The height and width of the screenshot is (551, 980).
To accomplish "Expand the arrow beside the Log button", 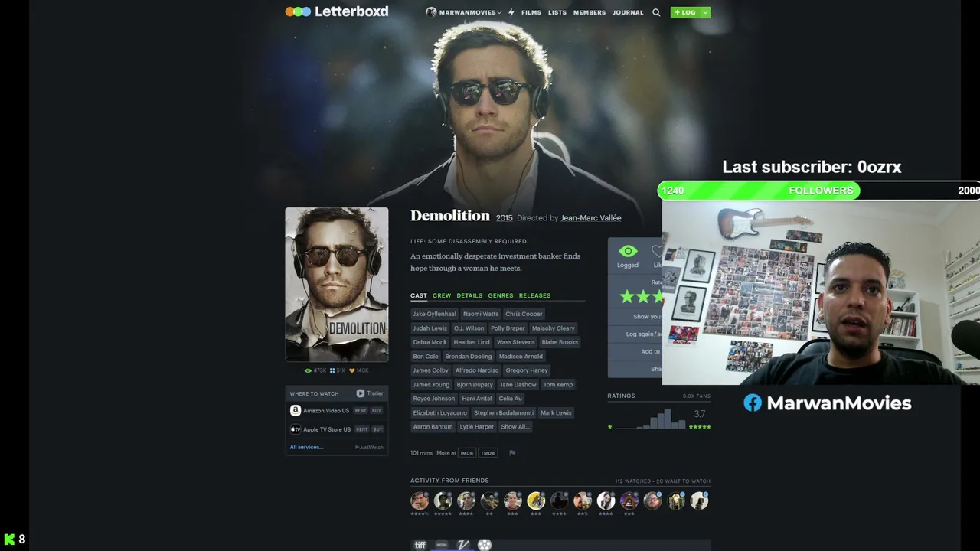I will click(705, 12).
